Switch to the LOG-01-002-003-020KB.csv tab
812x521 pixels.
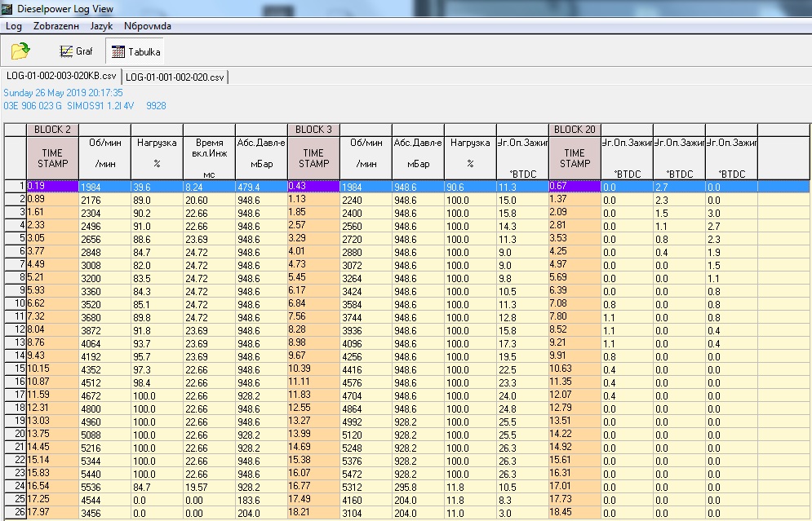(61, 76)
